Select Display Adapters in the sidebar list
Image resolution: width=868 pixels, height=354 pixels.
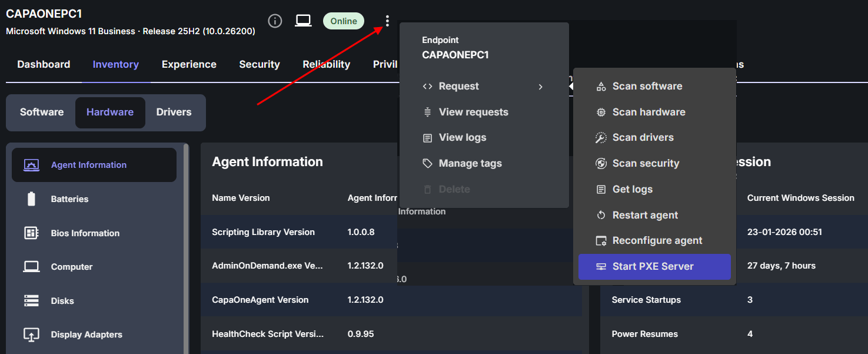94,335
